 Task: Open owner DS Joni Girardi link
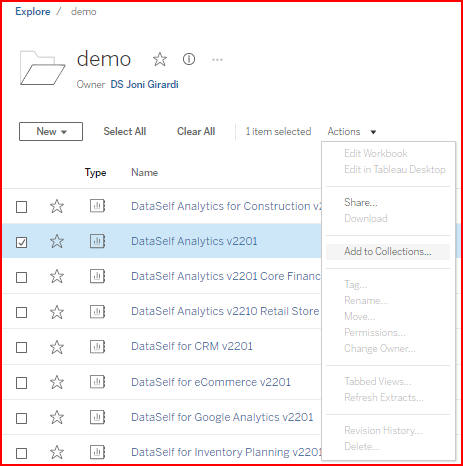point(144,84)
